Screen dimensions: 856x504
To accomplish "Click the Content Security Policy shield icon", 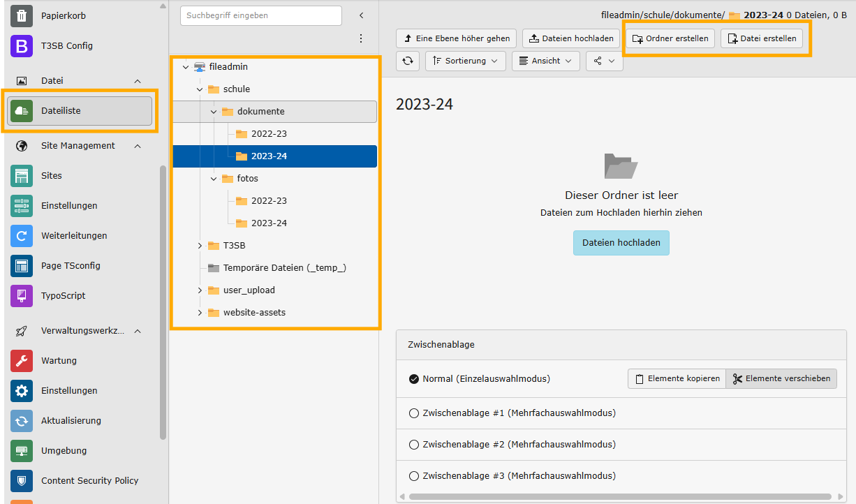I will click(22, 481).
